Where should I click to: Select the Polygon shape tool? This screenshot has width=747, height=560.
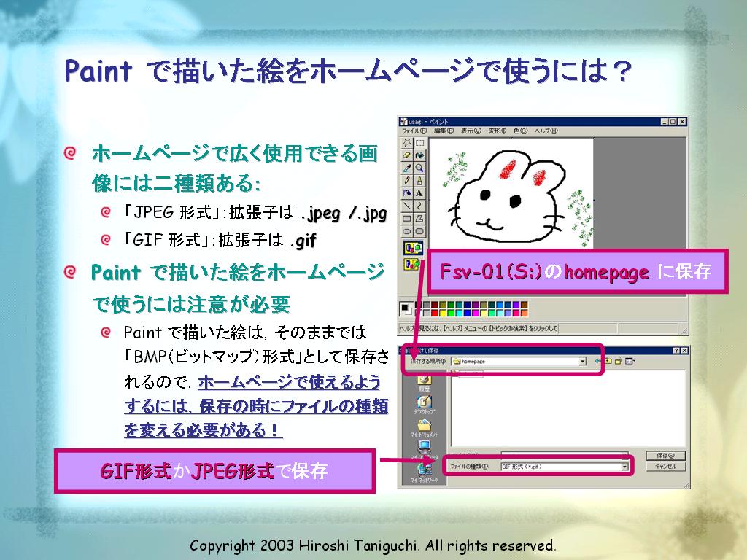pos(419,219)
